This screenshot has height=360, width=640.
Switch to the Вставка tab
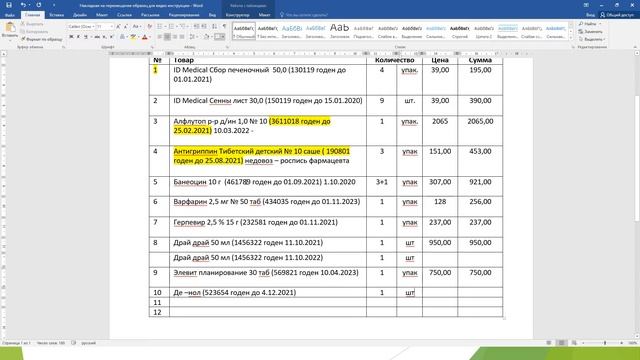[56, 15]
